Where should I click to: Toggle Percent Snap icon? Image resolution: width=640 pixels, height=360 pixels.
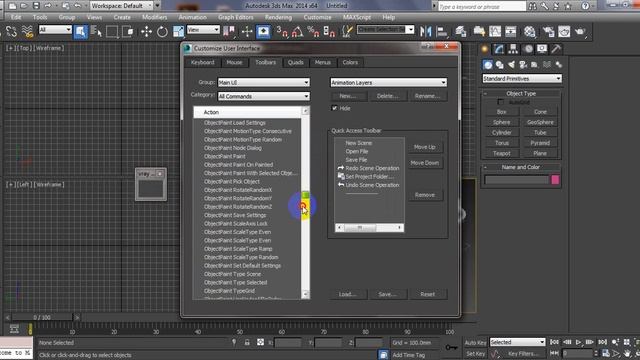click(313, 31)
